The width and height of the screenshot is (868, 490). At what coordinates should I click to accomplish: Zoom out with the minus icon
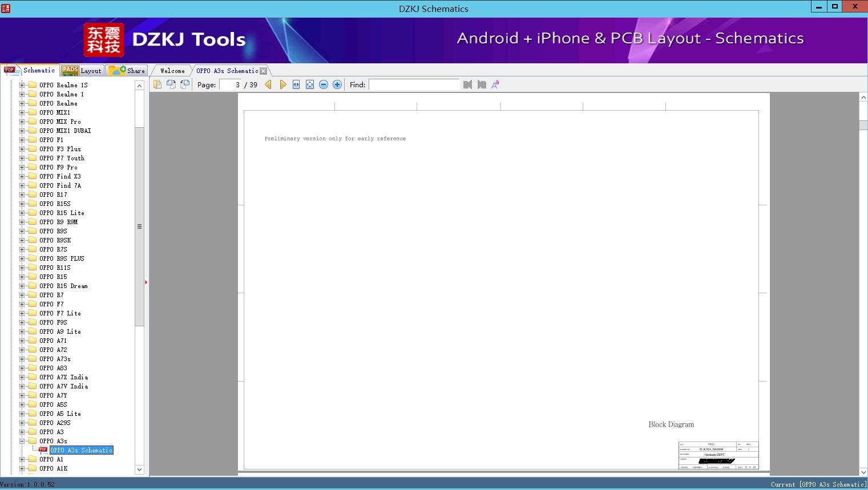(324, 84)
